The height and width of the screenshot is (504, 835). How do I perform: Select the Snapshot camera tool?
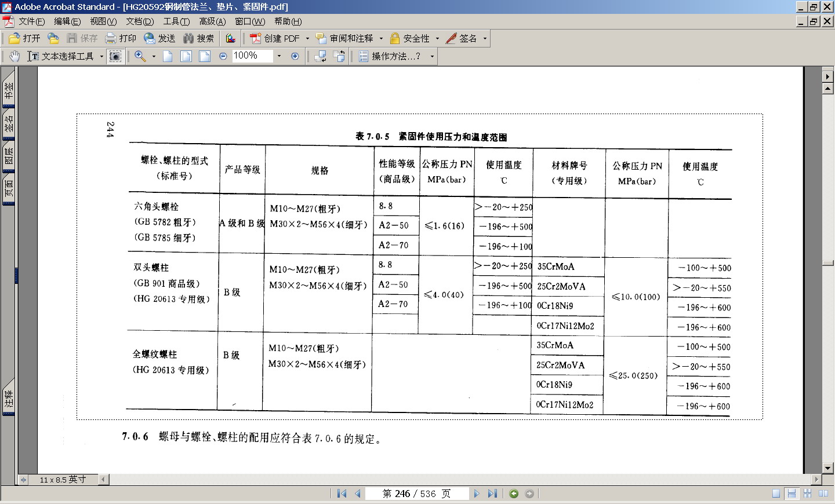[x=115, y=56]
